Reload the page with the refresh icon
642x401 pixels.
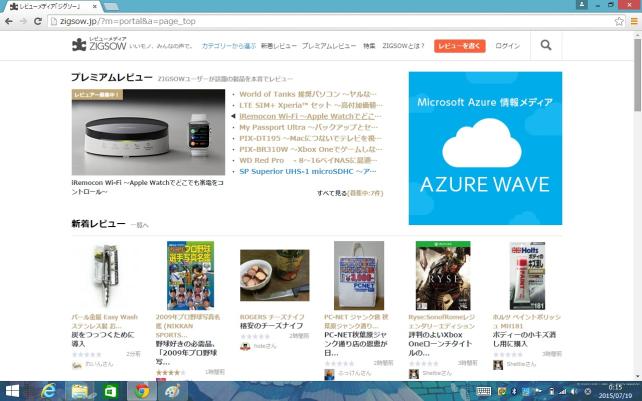coord(38,21)
